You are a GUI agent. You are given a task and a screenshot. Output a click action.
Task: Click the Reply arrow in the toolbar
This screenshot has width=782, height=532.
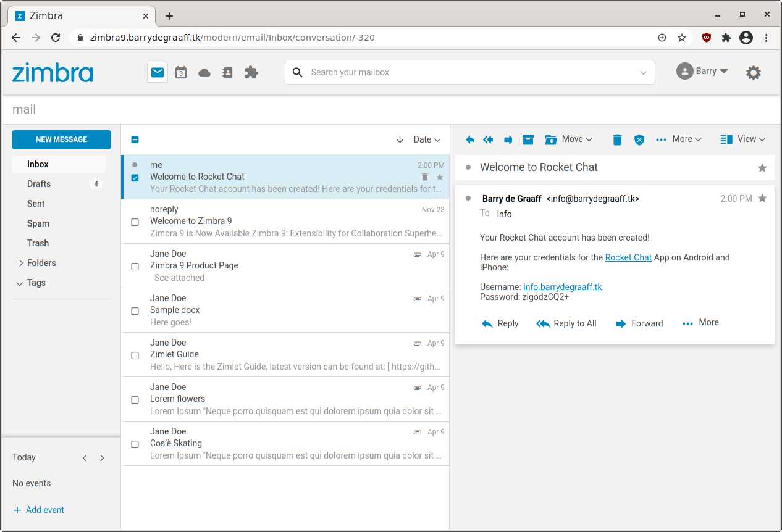click(470, 139)
